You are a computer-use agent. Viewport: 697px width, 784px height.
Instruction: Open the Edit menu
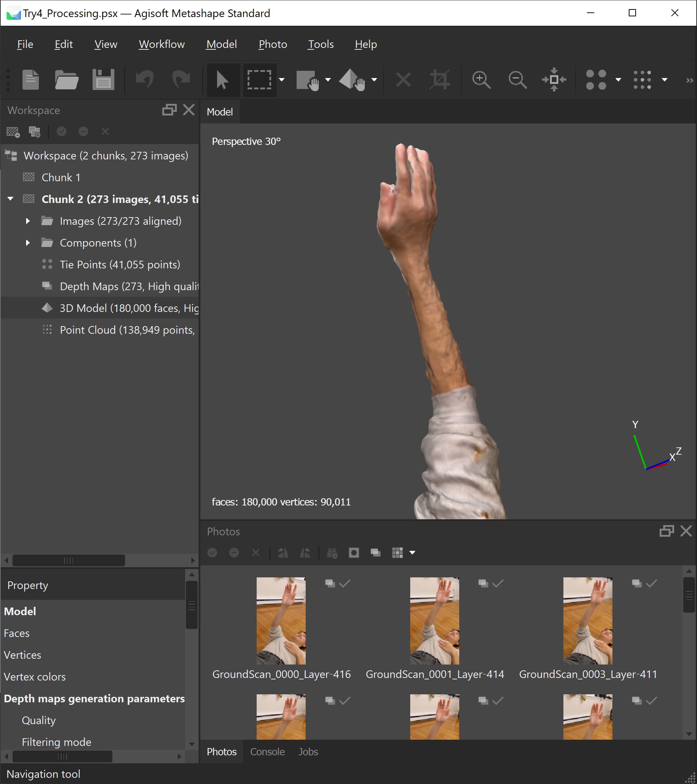click(x=64, y=44)
